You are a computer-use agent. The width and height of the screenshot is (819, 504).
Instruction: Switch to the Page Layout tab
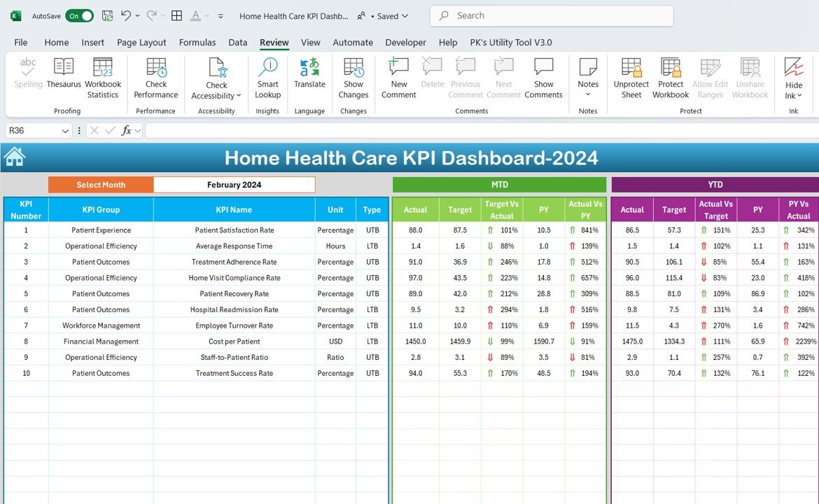141,42
